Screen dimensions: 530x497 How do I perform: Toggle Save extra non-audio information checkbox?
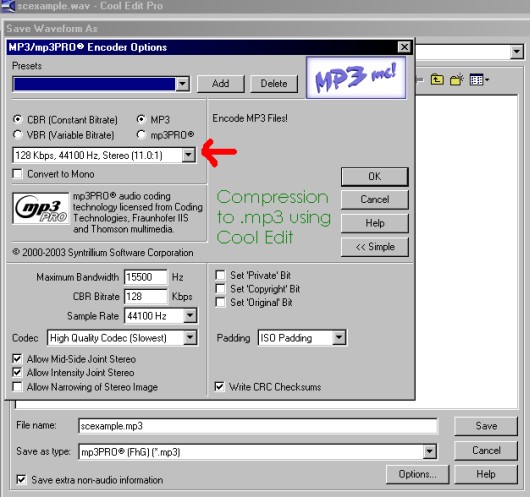[21, 479]
